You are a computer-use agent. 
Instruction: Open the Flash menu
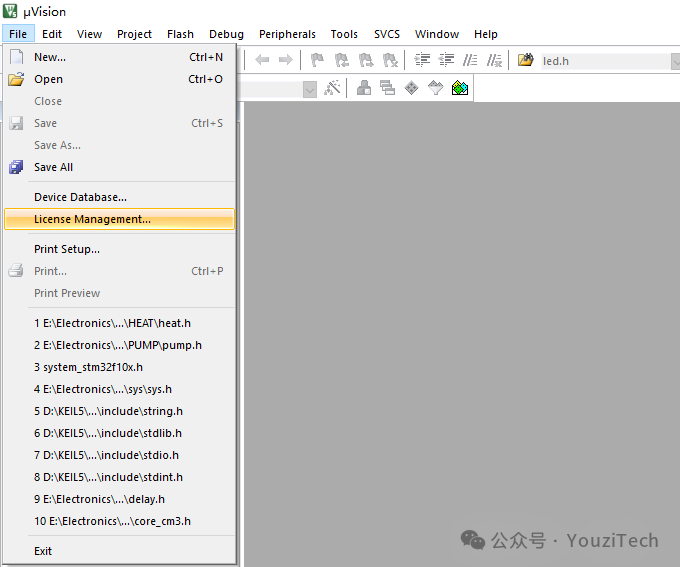coord(180,34)
